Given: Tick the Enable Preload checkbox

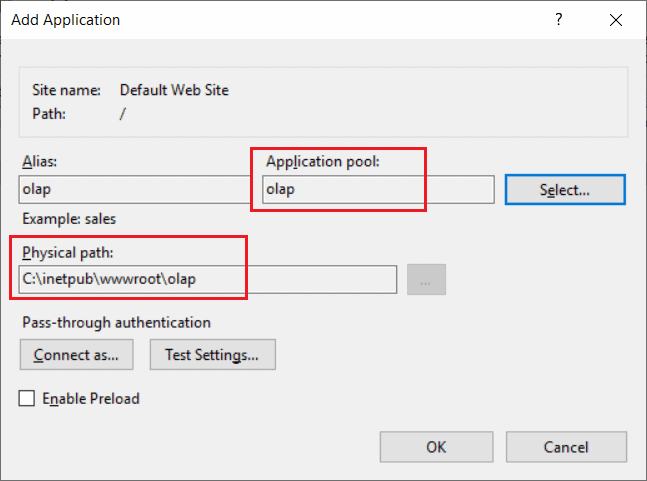Looking at the screenshot, I should point(28,399).
